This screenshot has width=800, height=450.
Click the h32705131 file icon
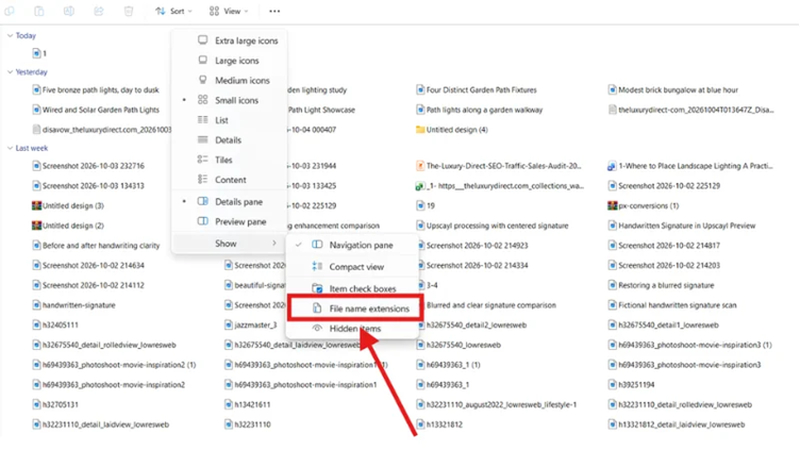pos(36,405)
